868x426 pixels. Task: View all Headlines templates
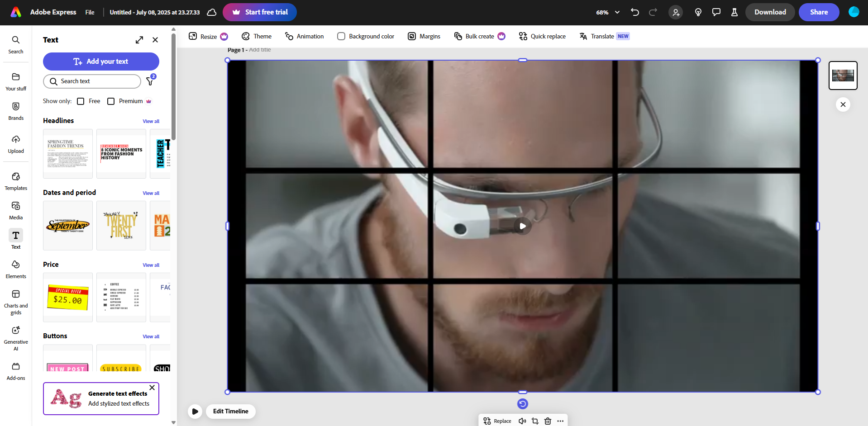coord(151,121)
